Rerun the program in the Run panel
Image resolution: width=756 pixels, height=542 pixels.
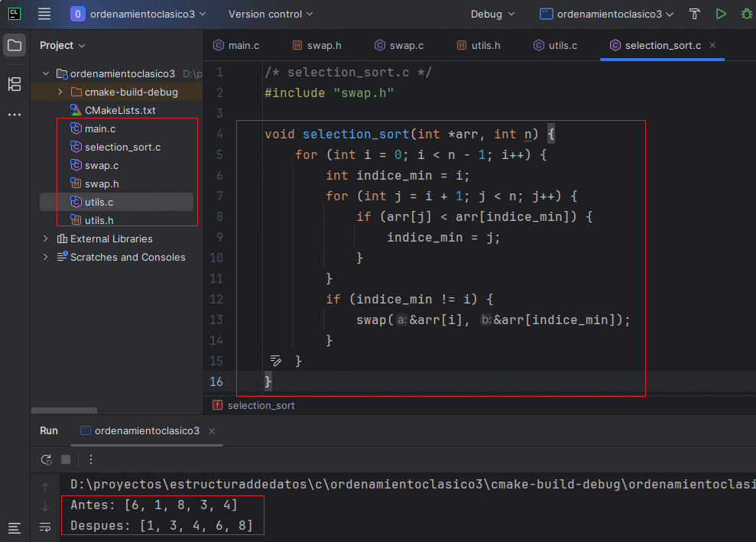coord(46,459)
